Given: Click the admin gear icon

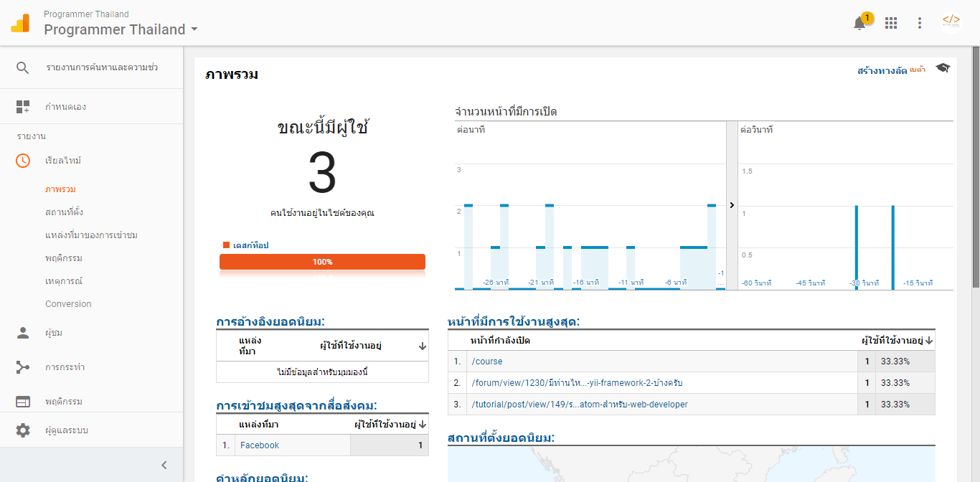Looking at the screenshot, I should pyautogui.click(x=23, y=430).
